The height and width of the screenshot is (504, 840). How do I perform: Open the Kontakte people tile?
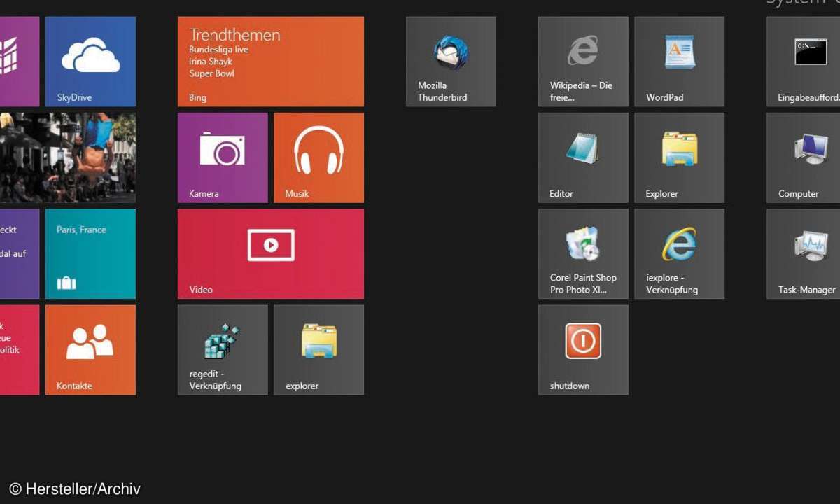[x=90, y=350]
